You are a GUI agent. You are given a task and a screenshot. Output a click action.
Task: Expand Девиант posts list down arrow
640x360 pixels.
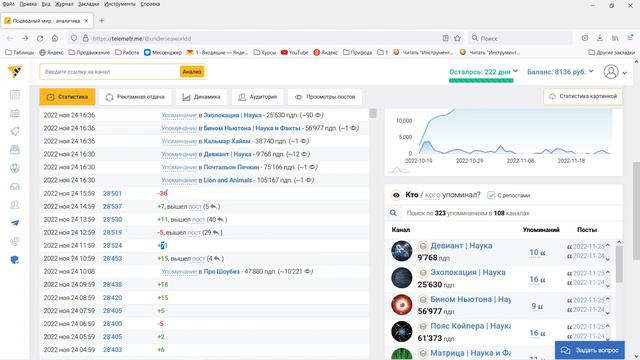pos(608,259)
